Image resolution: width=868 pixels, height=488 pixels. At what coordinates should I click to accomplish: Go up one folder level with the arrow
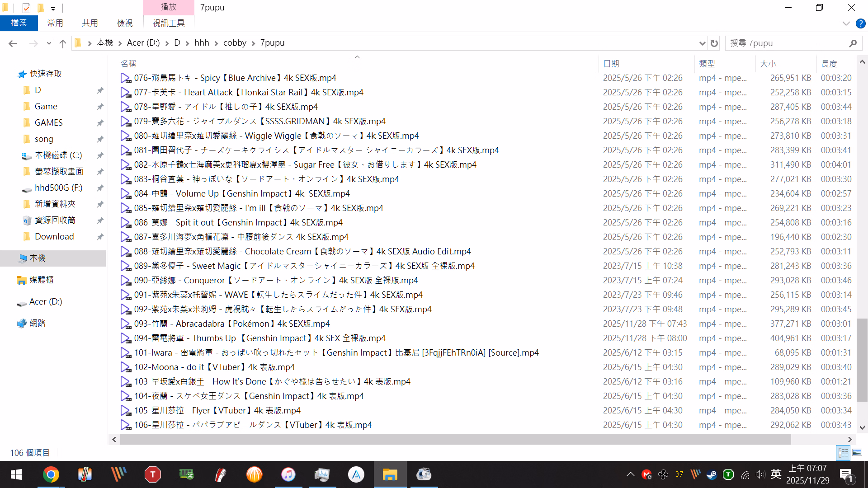point(63,43)
